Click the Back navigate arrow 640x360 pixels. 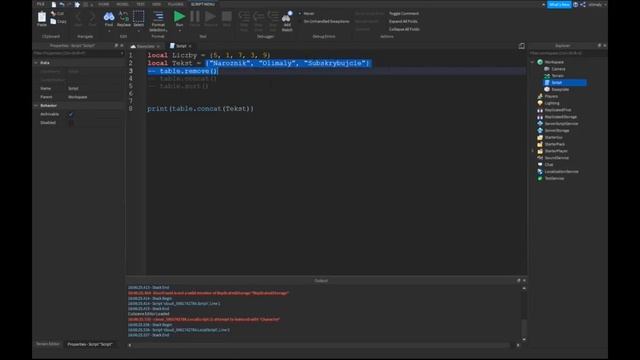78,17
